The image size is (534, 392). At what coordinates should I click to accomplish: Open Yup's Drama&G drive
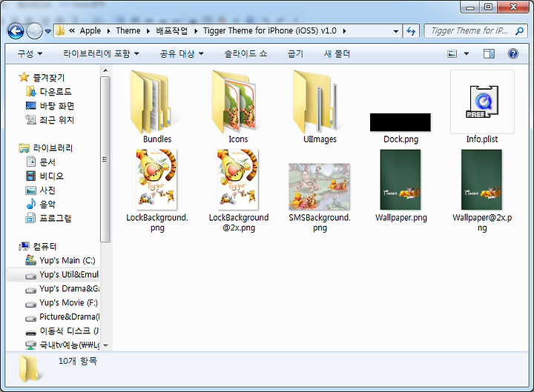[x=62, y=288]
